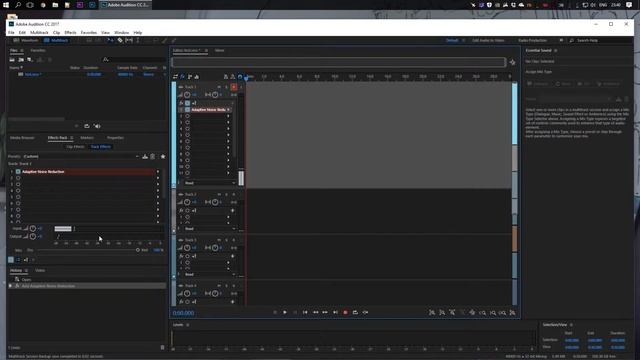Open effect menu arrow for rack slot 2
The height and width of the screenshot is (360, 640).
[x=158, y=178]
